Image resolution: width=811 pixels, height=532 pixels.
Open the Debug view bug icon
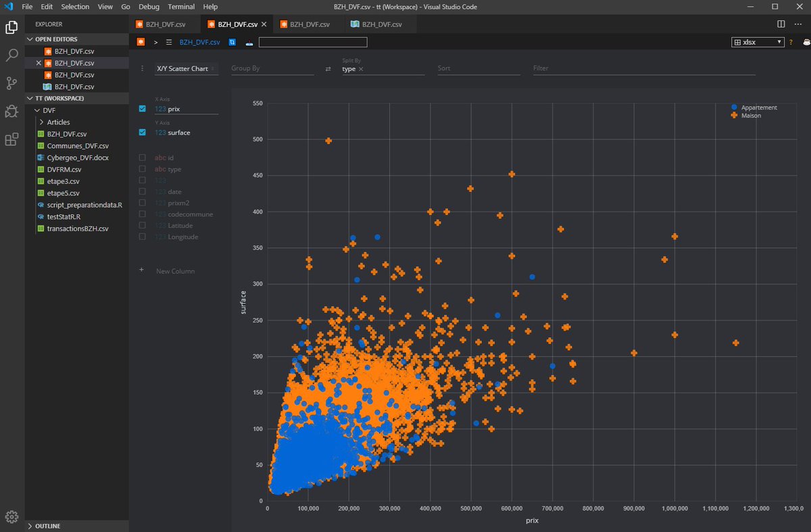point(11,112)
